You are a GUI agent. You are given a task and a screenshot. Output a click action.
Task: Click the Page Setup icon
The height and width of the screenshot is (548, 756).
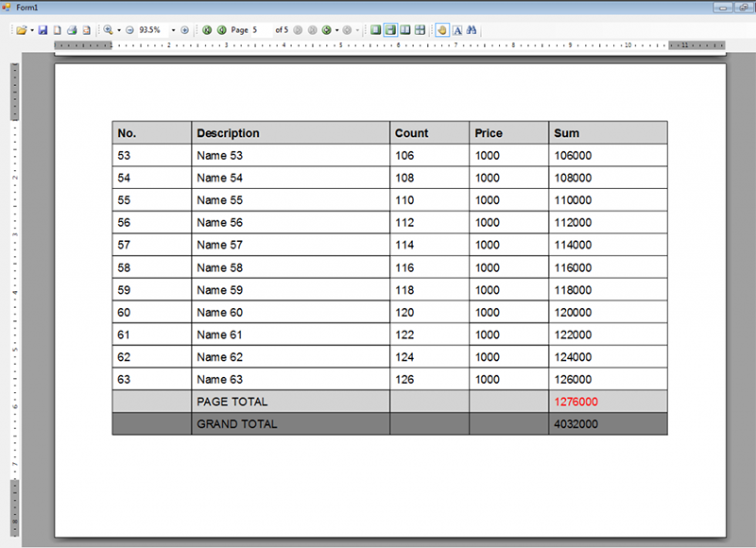[x=56, y=30]
